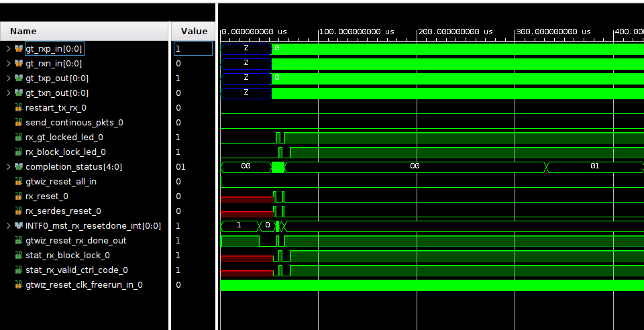Click the value cell of gt_rxp_in

click(193, 49)
